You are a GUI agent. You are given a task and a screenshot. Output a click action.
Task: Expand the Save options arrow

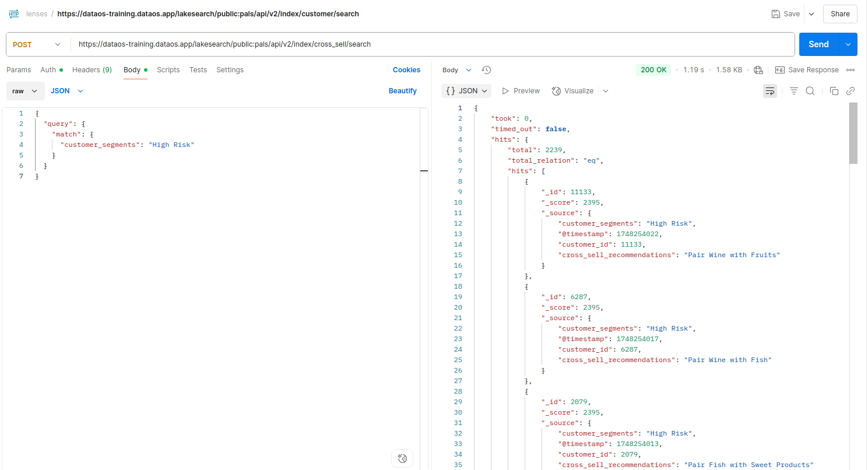pyautogui.click(x=811, y=14)
